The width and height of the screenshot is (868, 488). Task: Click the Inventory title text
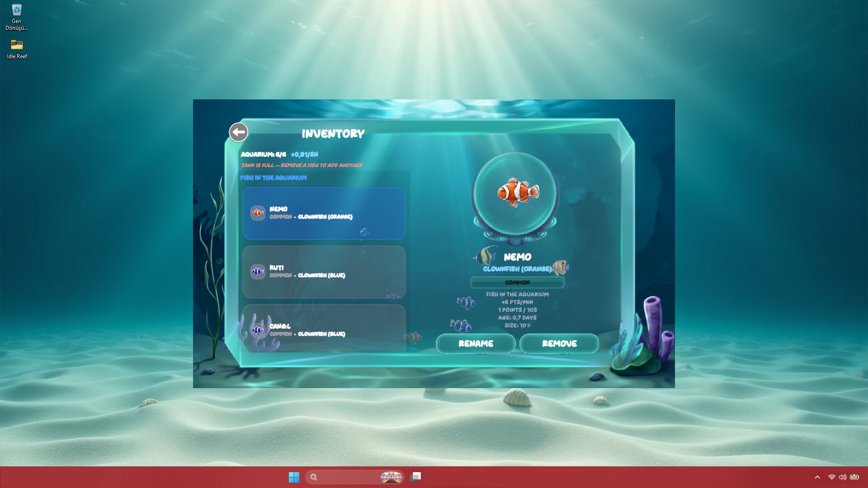click(333, 134)
